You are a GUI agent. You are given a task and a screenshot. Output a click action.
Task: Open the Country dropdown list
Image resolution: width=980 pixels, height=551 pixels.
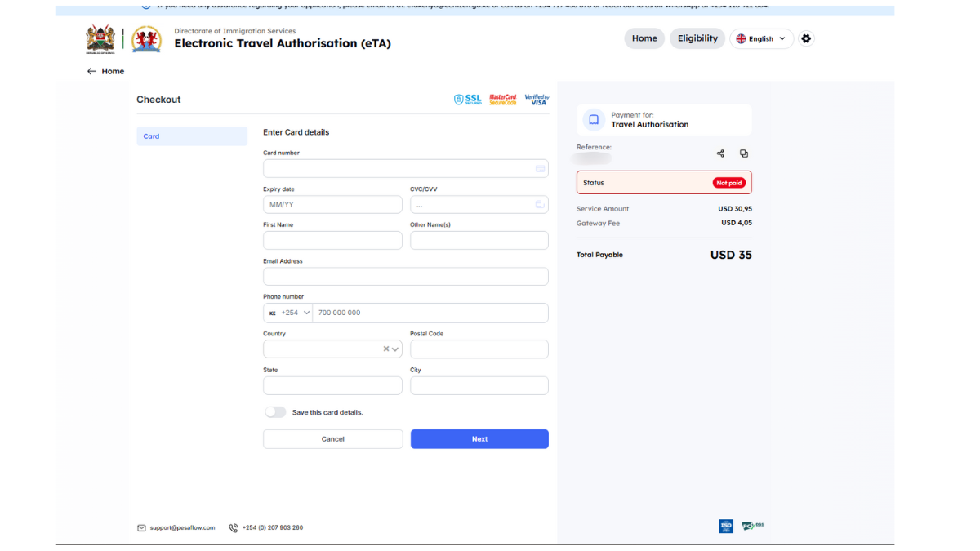point(396,349)
